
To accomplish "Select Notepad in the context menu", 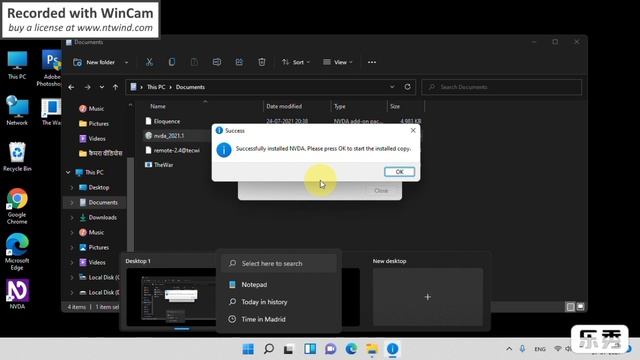I will point(279,284).
